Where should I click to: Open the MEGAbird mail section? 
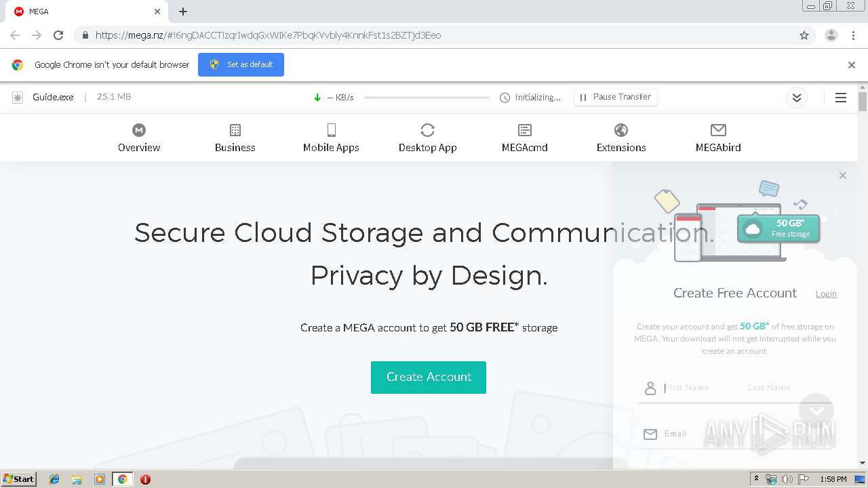[718, 138]
